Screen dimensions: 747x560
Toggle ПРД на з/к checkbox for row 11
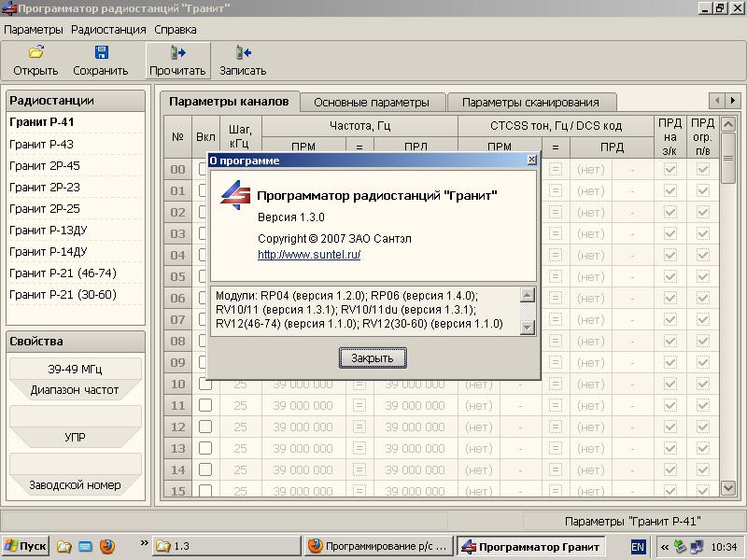669,405
